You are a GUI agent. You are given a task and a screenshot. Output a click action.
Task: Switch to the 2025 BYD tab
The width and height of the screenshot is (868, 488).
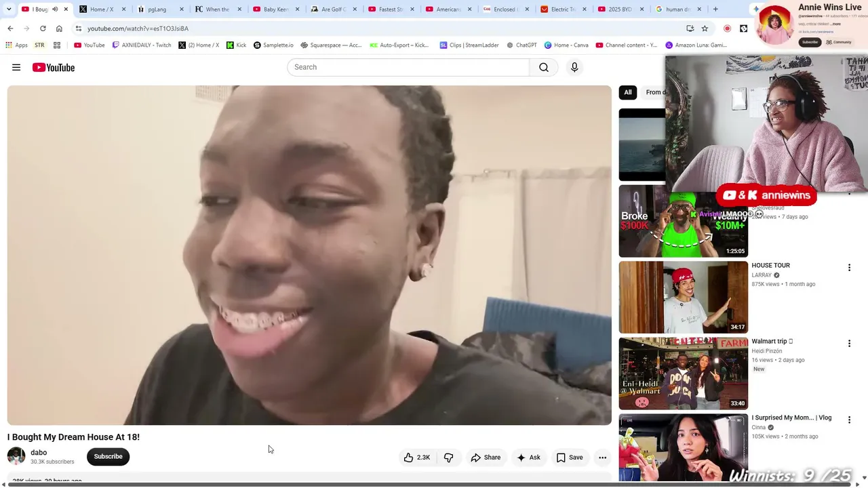click(x=620, y=9)
